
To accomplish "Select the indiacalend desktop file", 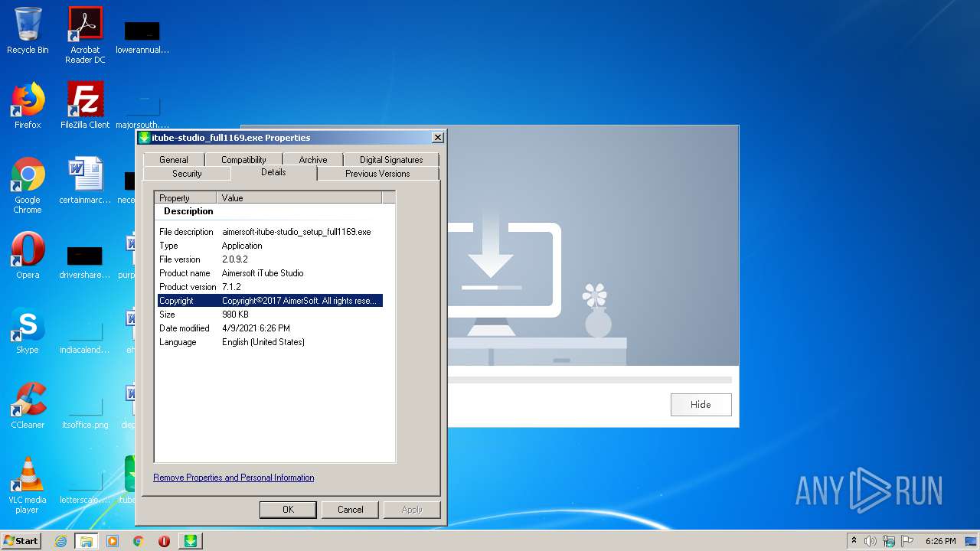I will [x=85, y=335].
